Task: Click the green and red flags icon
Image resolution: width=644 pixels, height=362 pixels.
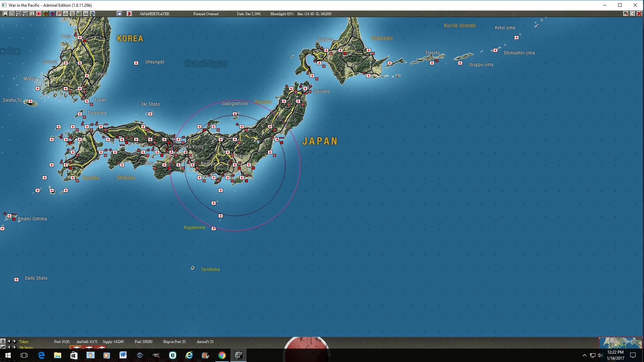Action: click(x=626, y=14)
